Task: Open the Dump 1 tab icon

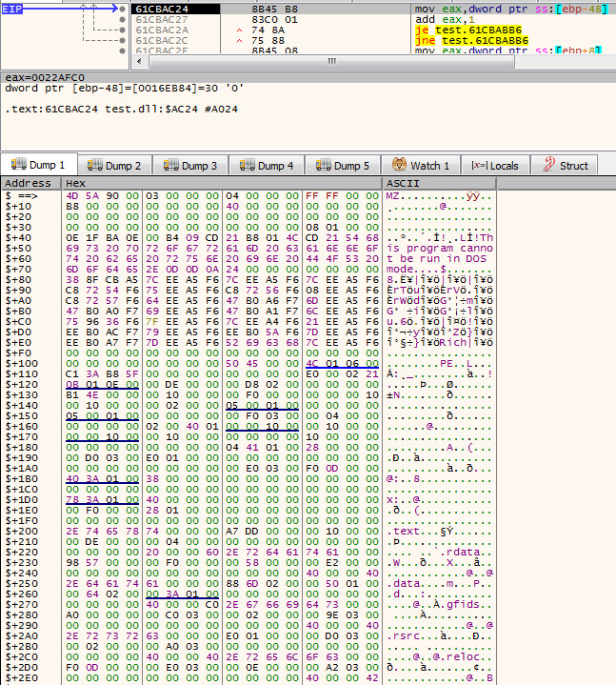Action: coord(16,166)
